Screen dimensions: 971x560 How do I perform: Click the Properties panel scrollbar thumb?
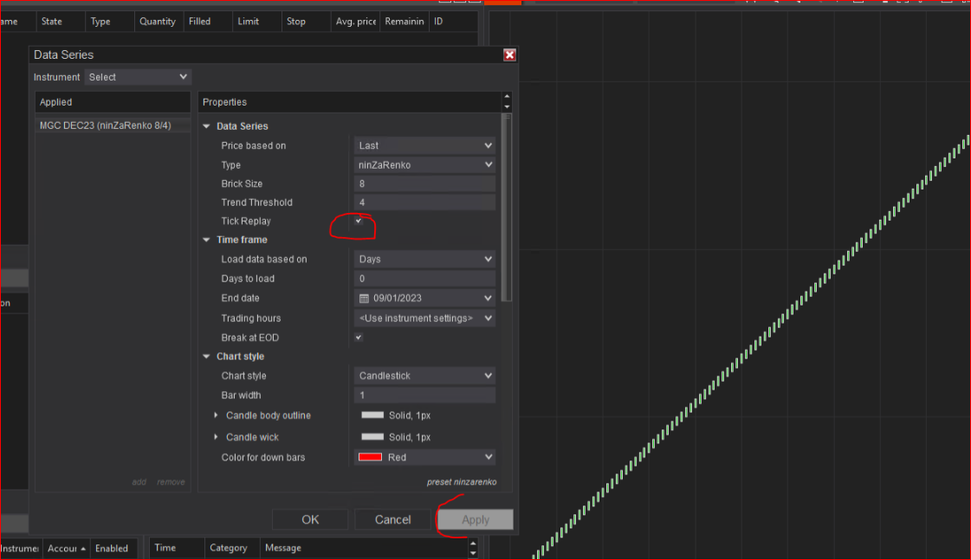[508, 207]
